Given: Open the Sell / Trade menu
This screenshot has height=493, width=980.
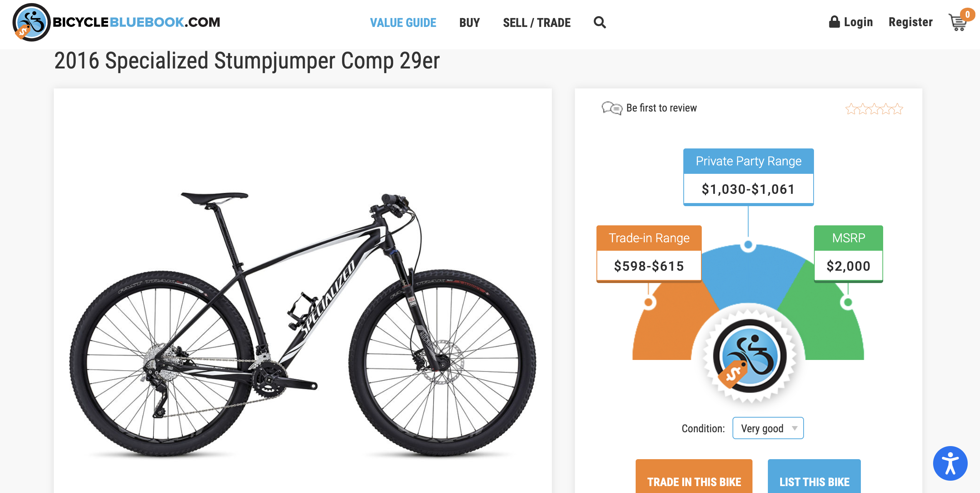Looking at the screenshot, I should (537, 23).
